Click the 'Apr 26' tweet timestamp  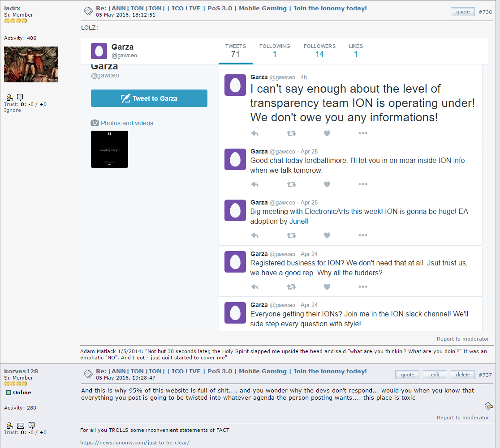(309, 202)
